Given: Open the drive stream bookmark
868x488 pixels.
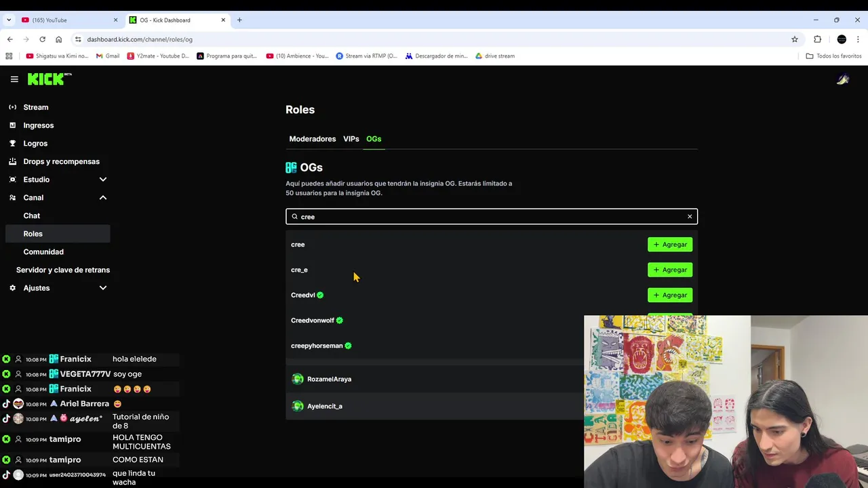Looking at the screenshot, I should pos(495,56).
